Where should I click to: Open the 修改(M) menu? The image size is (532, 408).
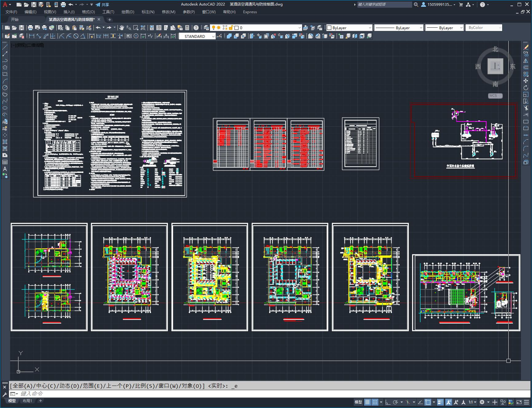pyautogui.click(x=168, y=12)
